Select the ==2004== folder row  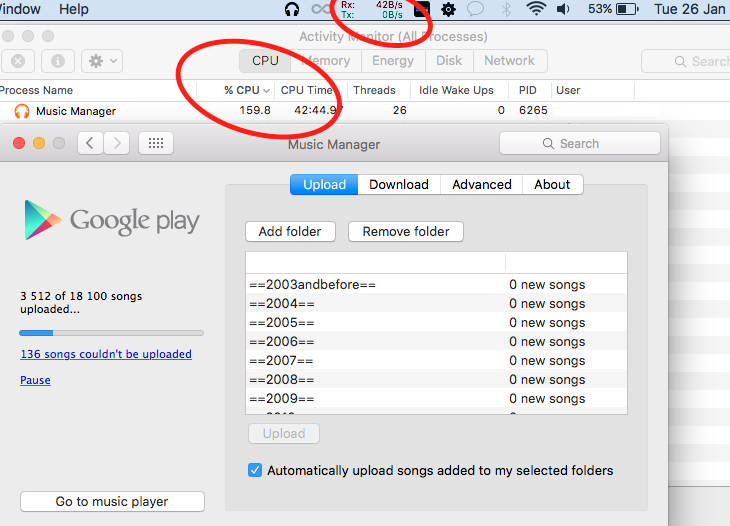click(436, 303)
